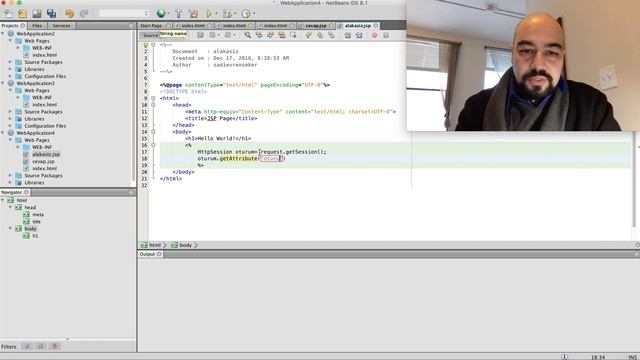Toggle Highlight Search editor icon
Viewport: 640px width, 360px height.
click(282, 36)
